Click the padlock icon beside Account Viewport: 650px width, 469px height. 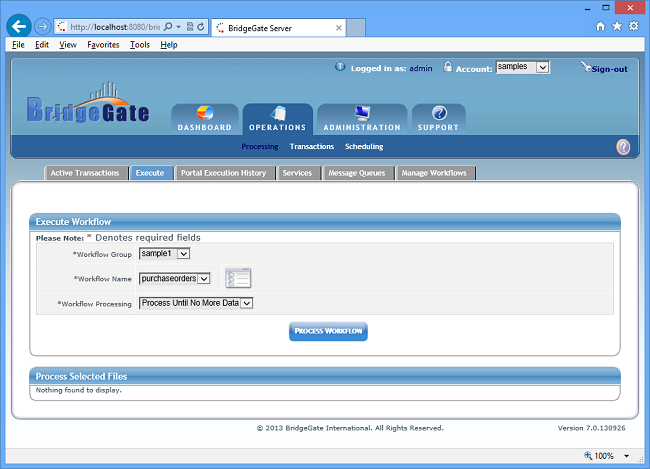(448, 67)
